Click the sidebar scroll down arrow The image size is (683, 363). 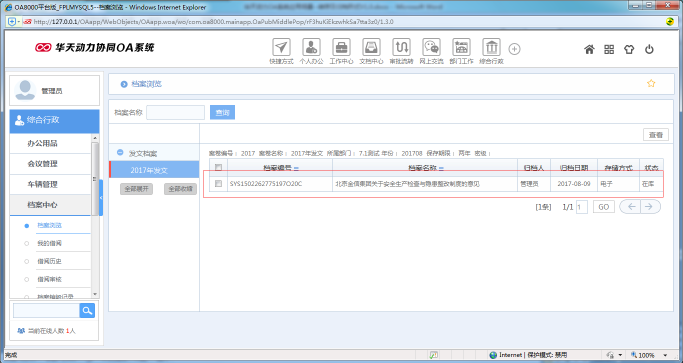[95, 295]
